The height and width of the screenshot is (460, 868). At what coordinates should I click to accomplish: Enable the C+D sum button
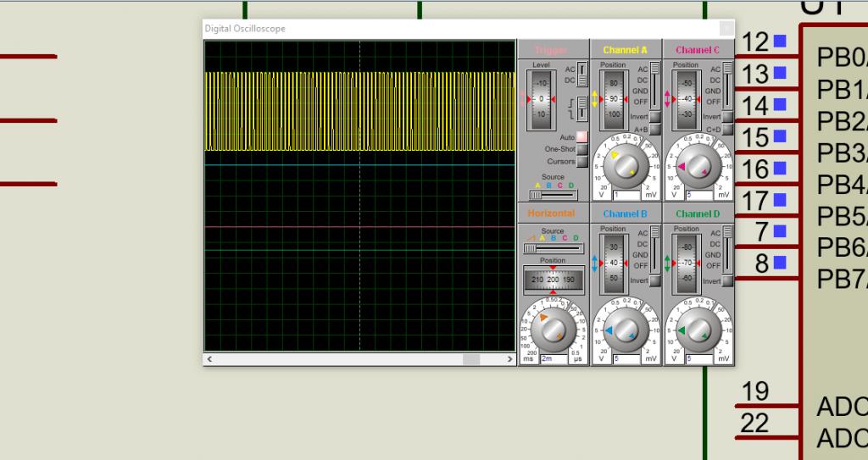(x=727, y=130)
